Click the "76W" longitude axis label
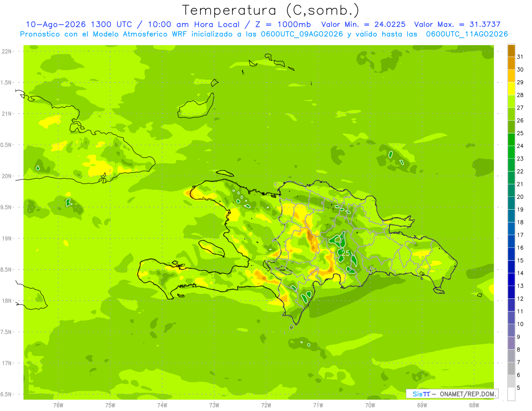 (58, 405)
